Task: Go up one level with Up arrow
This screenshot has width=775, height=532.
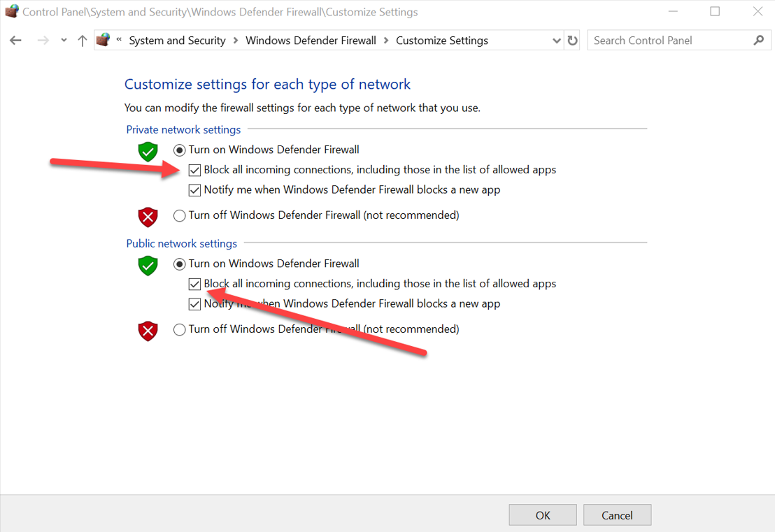Action: [82, 41]
